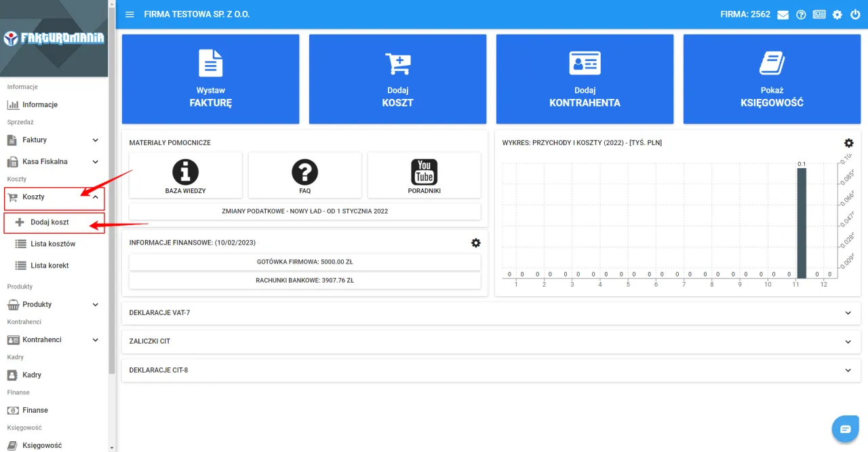This screenshot has width=868, height=452.
Task: Click the power logout icon
Action: 854,15
